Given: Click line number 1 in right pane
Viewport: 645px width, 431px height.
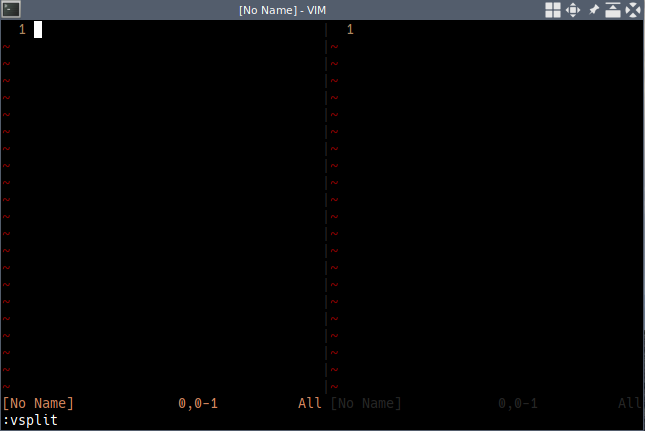Looking at the screenshot, I should point(350,29).
